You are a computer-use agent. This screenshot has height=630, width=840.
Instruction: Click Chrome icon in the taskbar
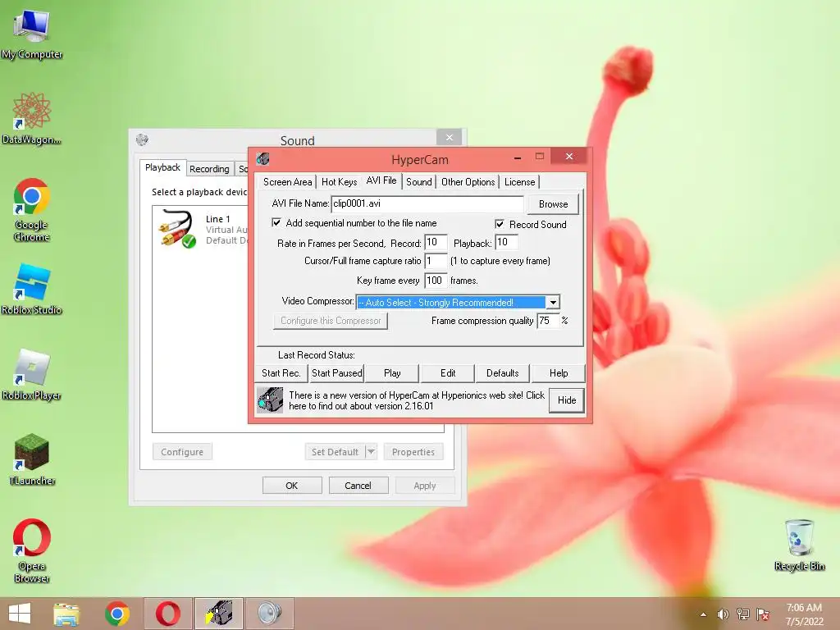117,614
